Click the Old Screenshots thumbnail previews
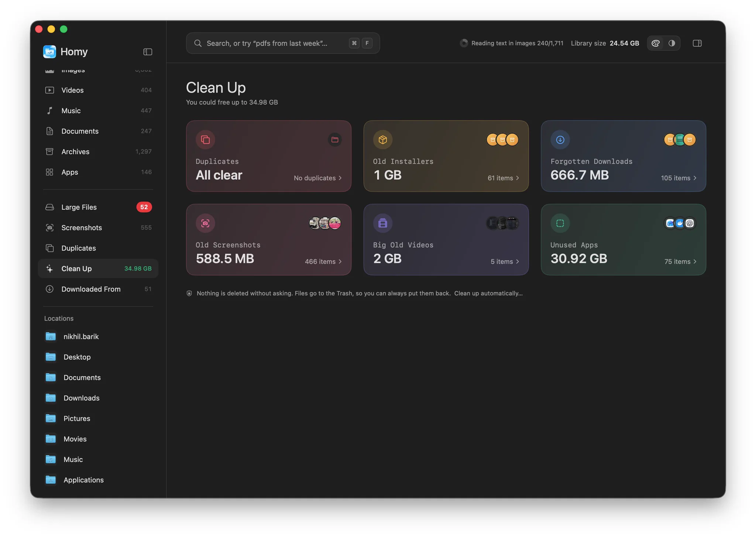The width and height of the screenshot is (756, 538). (325, 223)
